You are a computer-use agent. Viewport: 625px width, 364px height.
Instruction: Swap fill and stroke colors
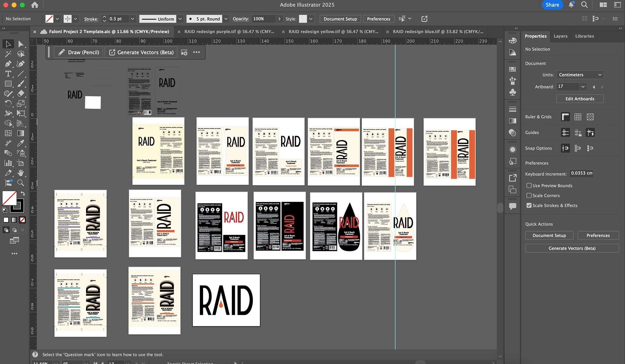pos(23,193)
